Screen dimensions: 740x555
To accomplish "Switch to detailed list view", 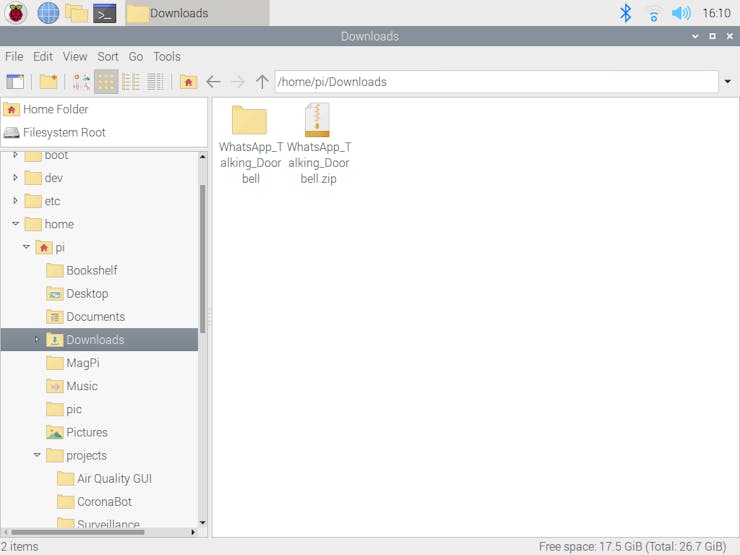I will 155,82.
